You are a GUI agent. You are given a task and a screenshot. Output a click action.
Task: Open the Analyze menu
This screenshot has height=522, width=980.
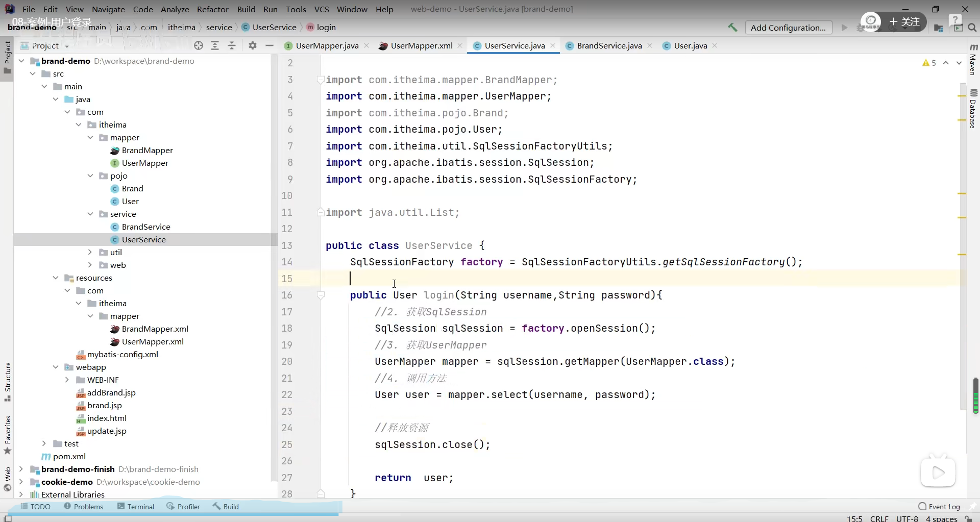pos(175,9)
